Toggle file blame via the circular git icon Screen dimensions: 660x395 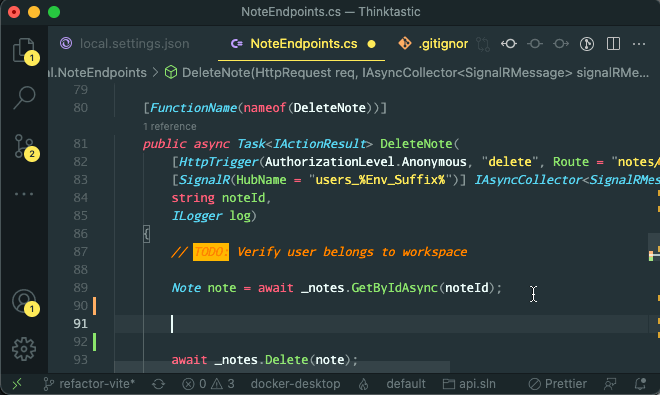point(587,44)
